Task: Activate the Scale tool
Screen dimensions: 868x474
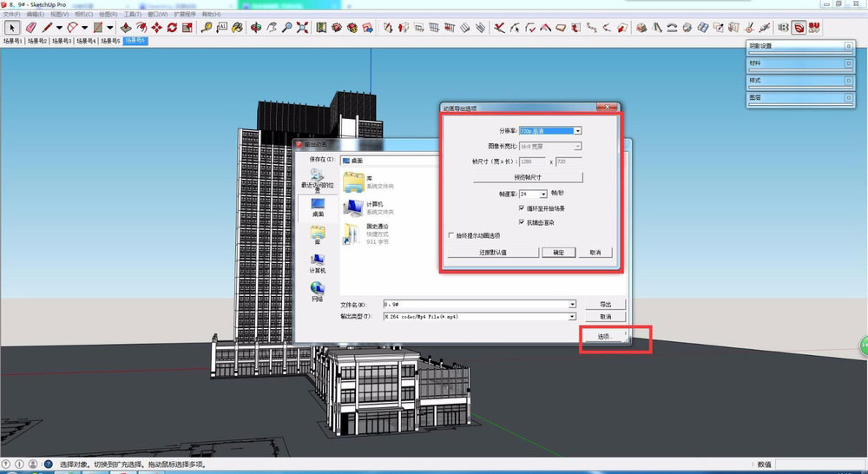Action: 187,27
